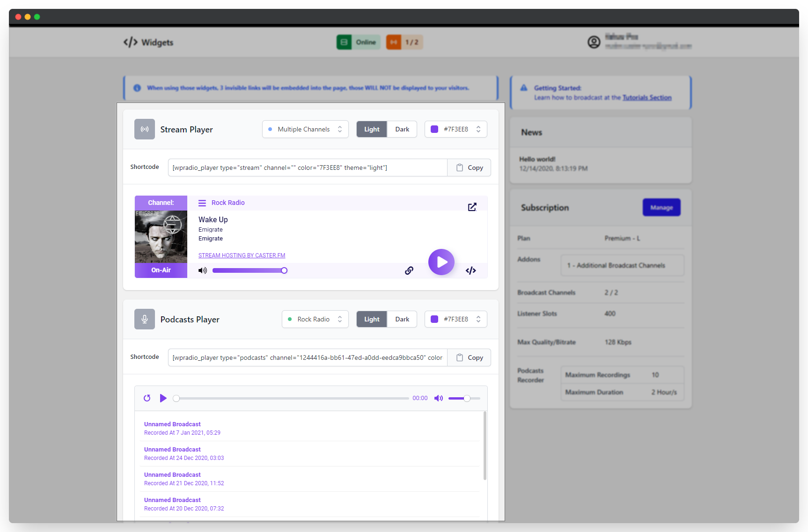This screenshot has height=532, width=808.
Task: Mute the stream player volume
Action: 203,270
